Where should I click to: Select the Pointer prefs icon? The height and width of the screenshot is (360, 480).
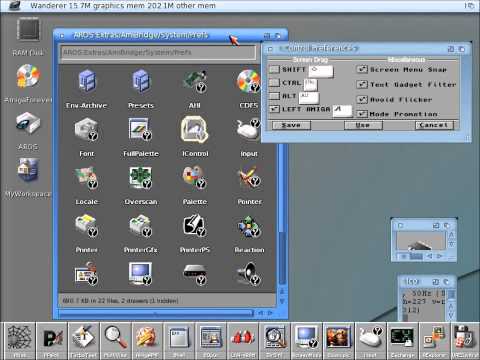249,177
